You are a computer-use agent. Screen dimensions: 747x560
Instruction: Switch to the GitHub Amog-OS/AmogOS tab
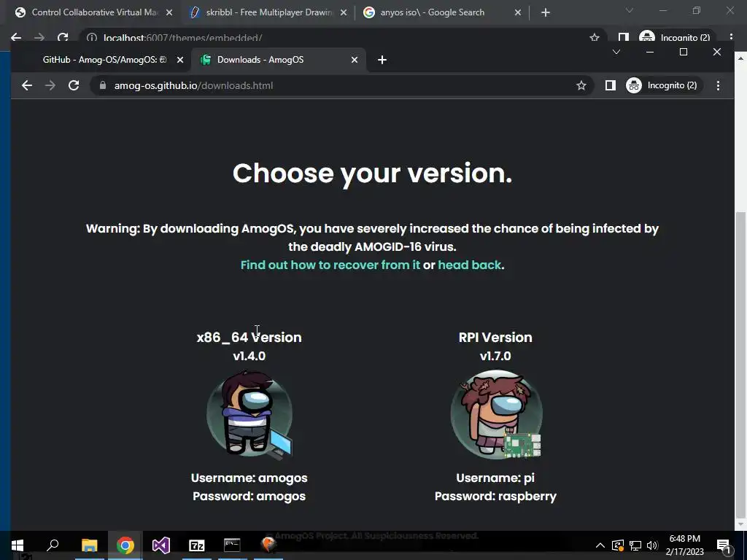(x=105, y=60)
